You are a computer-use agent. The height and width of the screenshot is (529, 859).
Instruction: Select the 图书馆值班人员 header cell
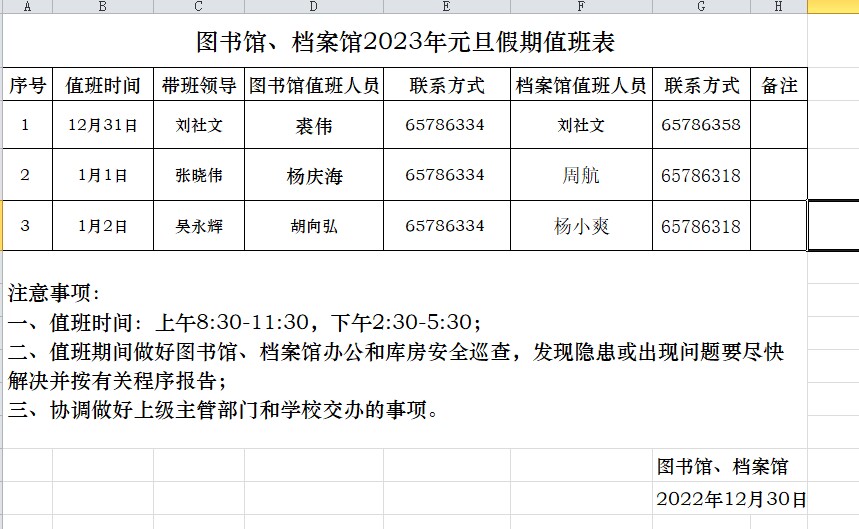[x=314, y=86]
